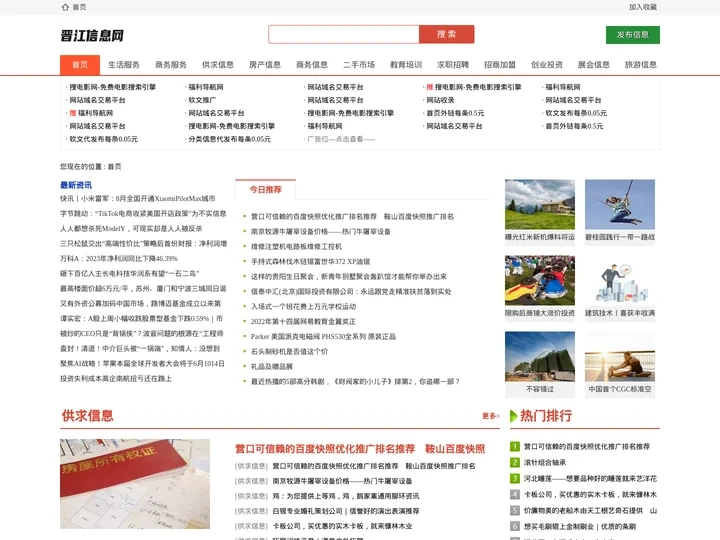Open 卡板公司 实木卡板 supply listing
The height and width of the screenshot is (540, 720).
(342, 526)
